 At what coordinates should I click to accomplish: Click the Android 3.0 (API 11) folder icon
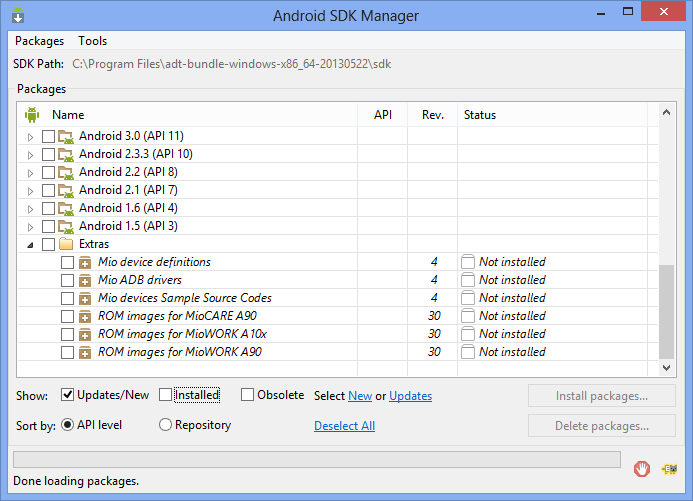(66, 137)
